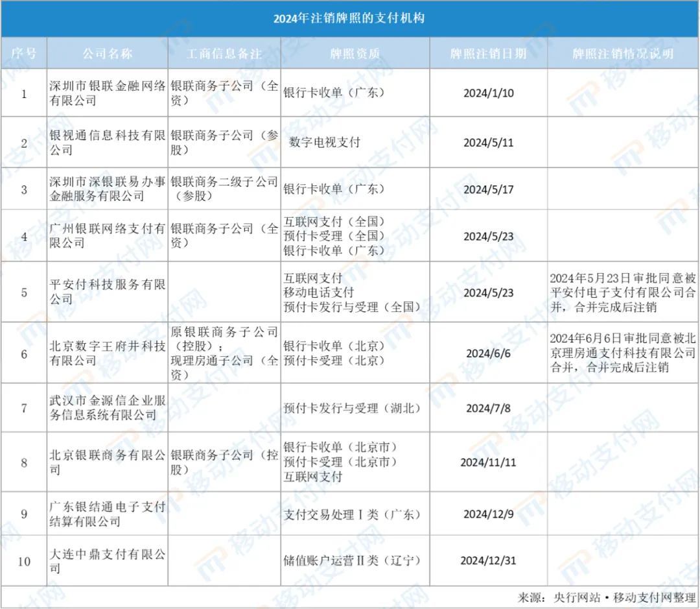Click company name 银视通信息科技有限公司
Image resolution: width=700 pixels, height=609 pixels.
click(x=107, y=143)
